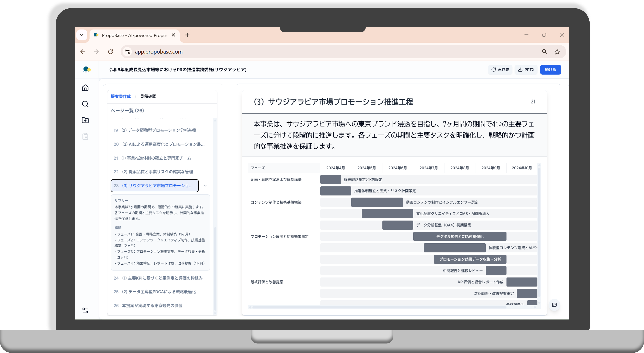The width and height of the screenshot is (644, 353).
Task: Open the Home icon in the sidebar
Action: 85,88
